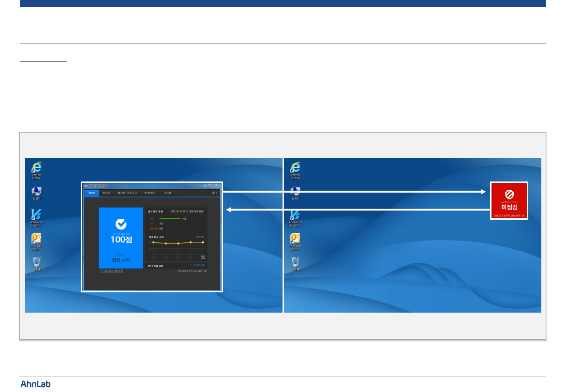Image resolution: width=566 pixels, height=392 pixels.
Task: Open Microsoft Outlook shortcut on right desktop
Action: (295, 239)
